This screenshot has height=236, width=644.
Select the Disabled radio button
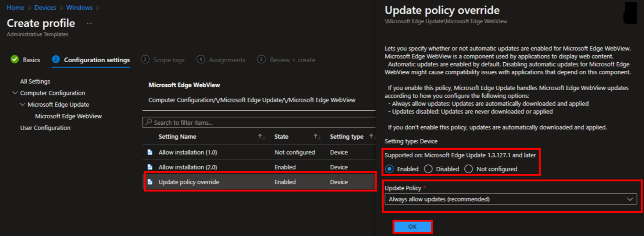coord(428,169)
